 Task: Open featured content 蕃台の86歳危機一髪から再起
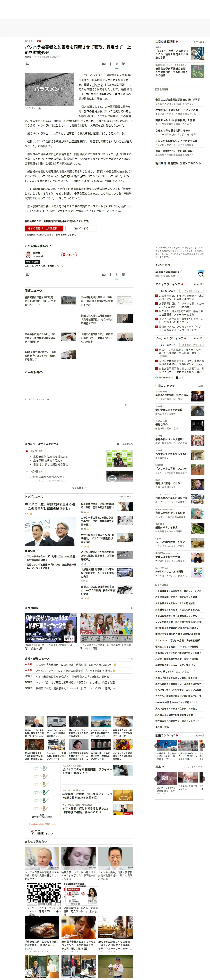[172, 395]
